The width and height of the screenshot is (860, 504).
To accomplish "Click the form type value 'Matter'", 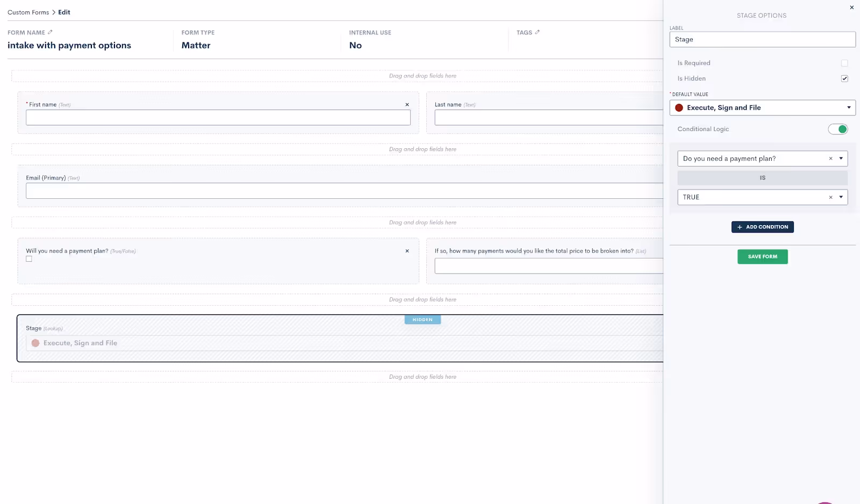I will click(196, 45).
